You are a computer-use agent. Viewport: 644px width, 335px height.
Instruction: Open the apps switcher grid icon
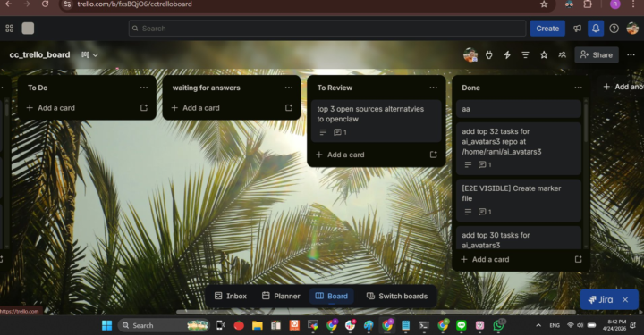tap(10, 29)
